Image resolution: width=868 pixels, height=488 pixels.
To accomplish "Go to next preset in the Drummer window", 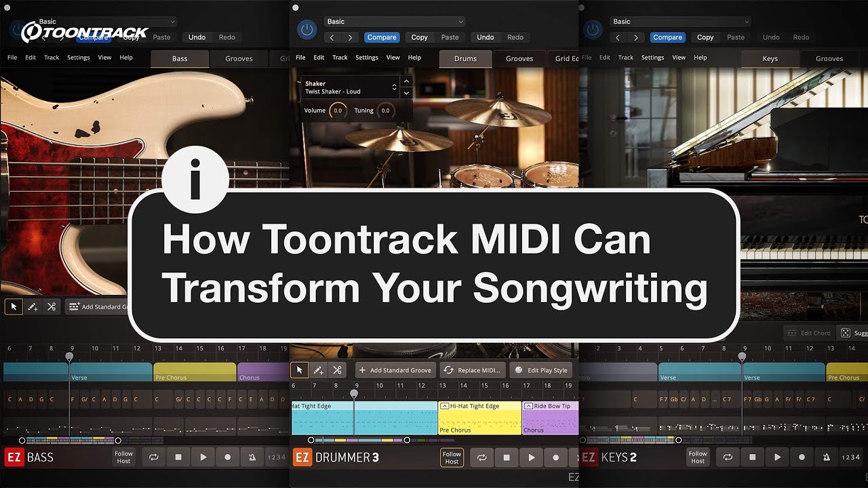I will pos(350,37).
